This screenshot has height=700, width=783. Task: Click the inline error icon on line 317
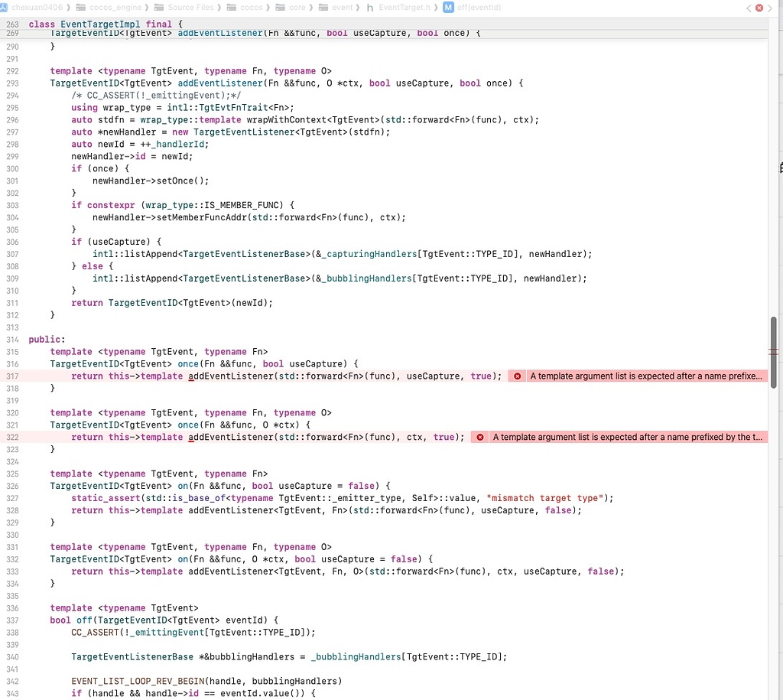click(x=518, y=376)
